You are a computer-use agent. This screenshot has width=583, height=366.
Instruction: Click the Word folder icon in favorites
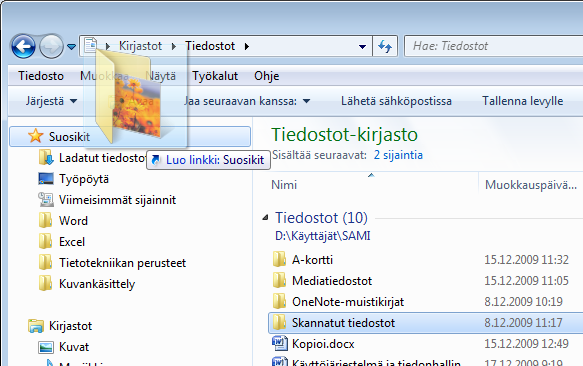45,220
